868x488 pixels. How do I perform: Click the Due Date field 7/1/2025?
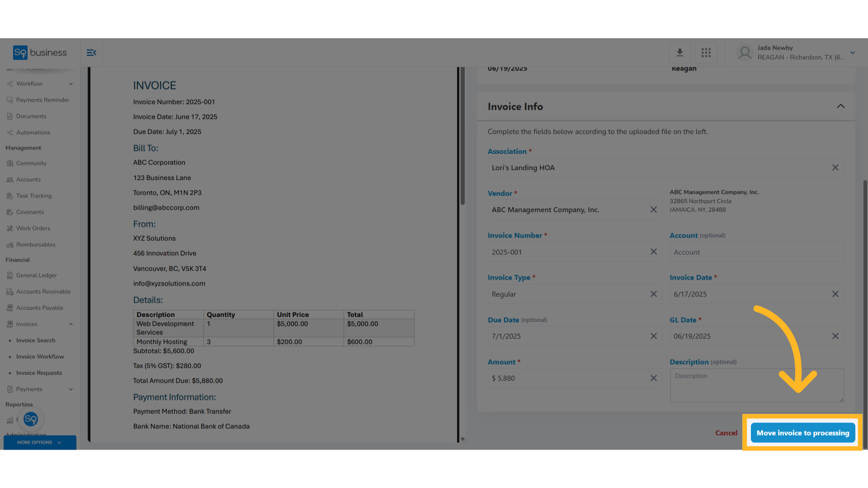pyautogui.click(x=575, y=336)
